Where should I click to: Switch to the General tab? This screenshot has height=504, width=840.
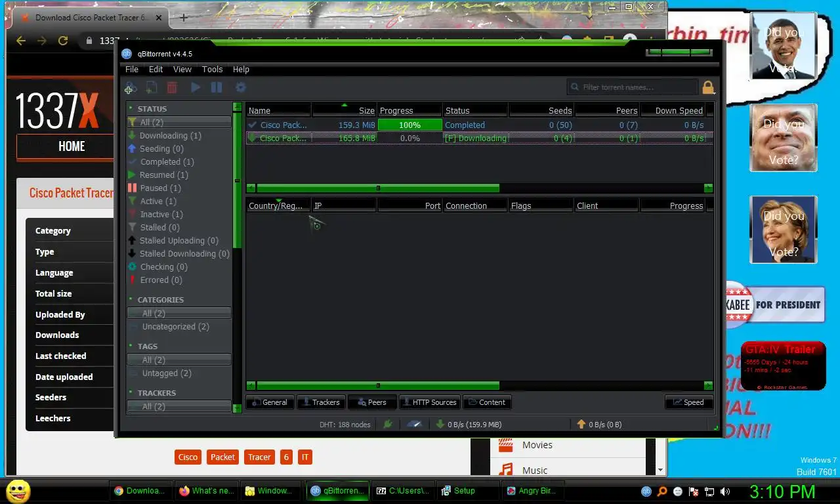[270, 402]
